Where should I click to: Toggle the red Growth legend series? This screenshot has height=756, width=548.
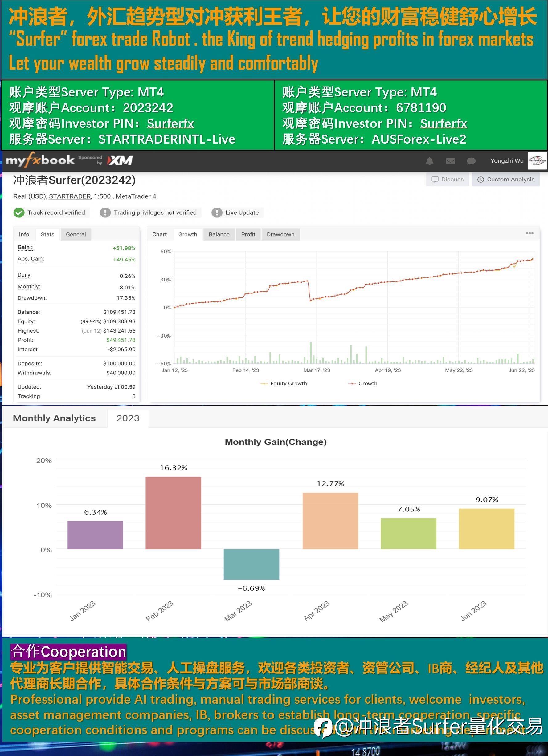click(363, 383)
